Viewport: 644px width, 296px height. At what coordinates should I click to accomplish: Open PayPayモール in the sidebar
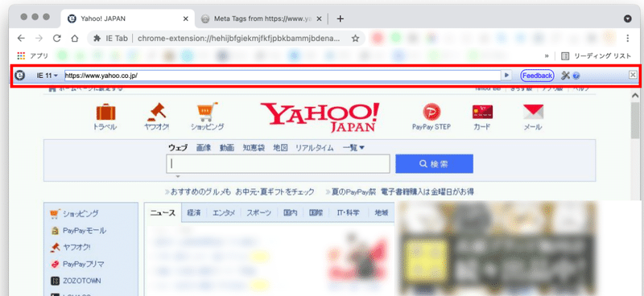pyautogui.click(x=78, y=231)
